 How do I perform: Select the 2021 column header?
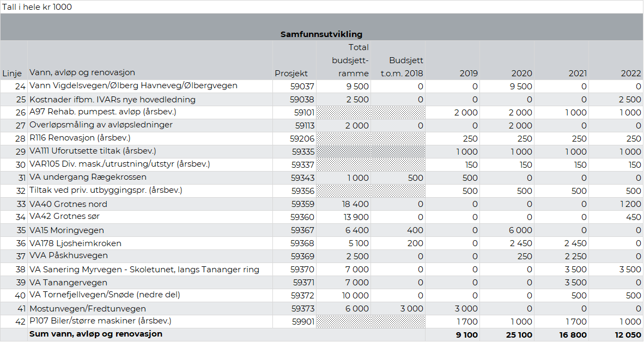coord(577,73)
